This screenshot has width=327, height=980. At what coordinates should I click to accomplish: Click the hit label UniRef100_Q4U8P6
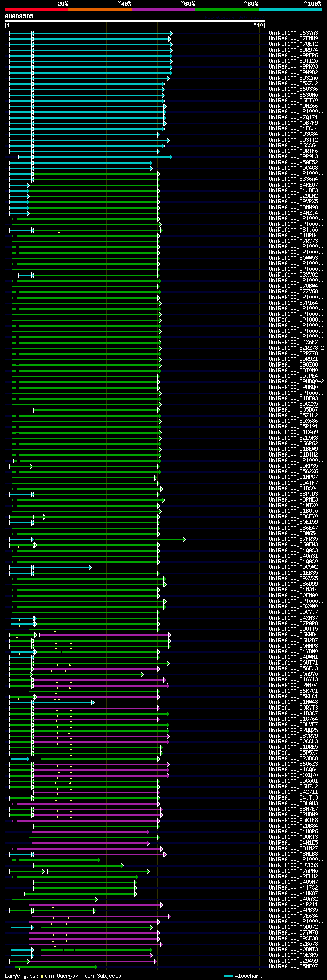[293, 832]
